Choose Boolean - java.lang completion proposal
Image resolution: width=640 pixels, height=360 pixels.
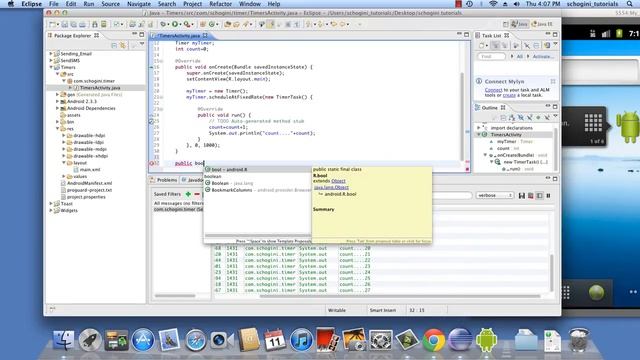pyautogui.click(x=257, y=183)
